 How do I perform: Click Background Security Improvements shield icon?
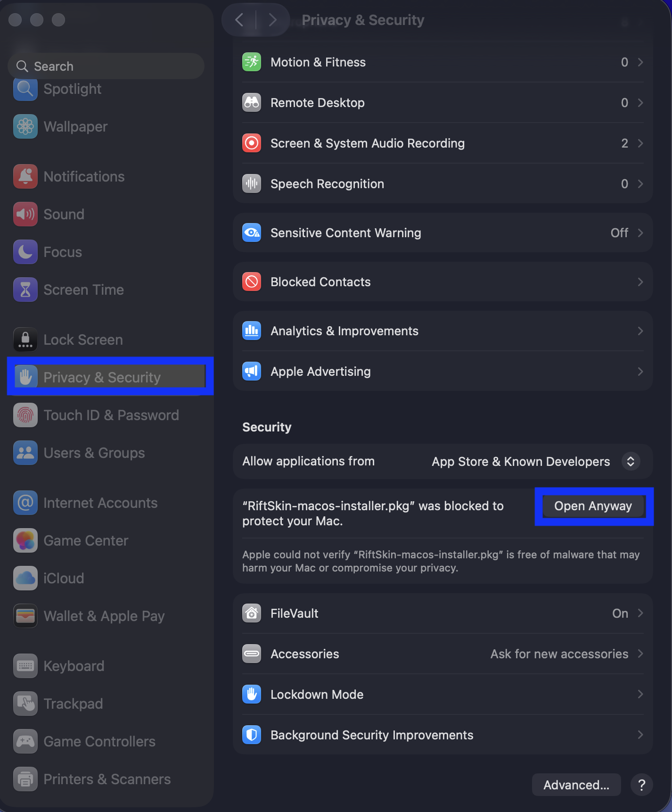point(252,735)
